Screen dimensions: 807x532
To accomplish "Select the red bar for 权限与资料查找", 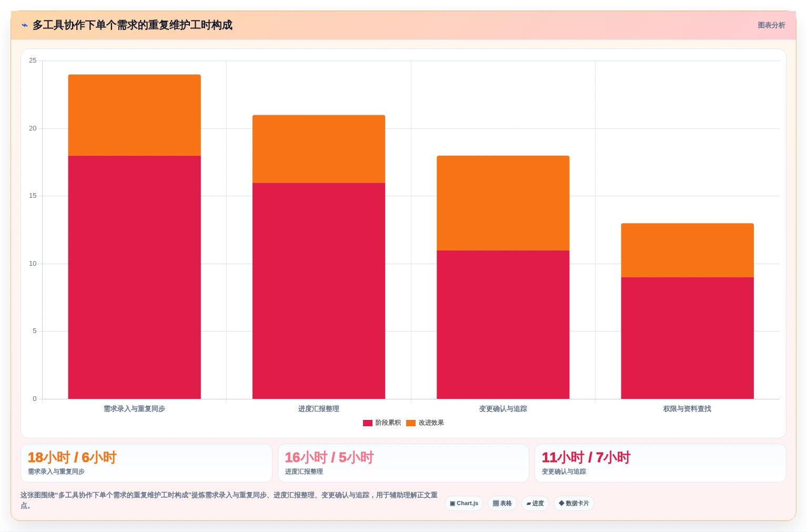I will click(687, 338).
